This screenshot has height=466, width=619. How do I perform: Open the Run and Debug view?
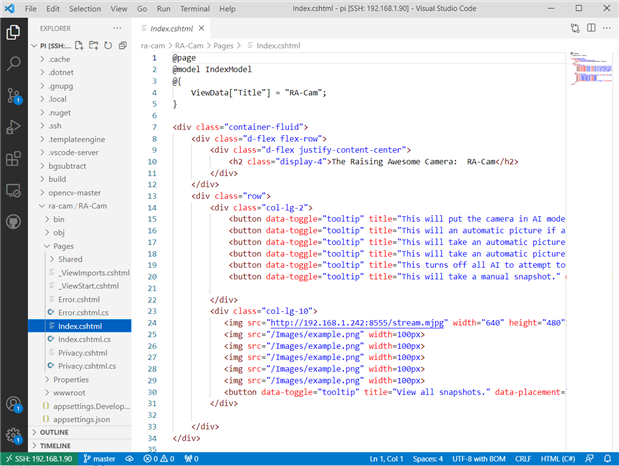point(14,127)
